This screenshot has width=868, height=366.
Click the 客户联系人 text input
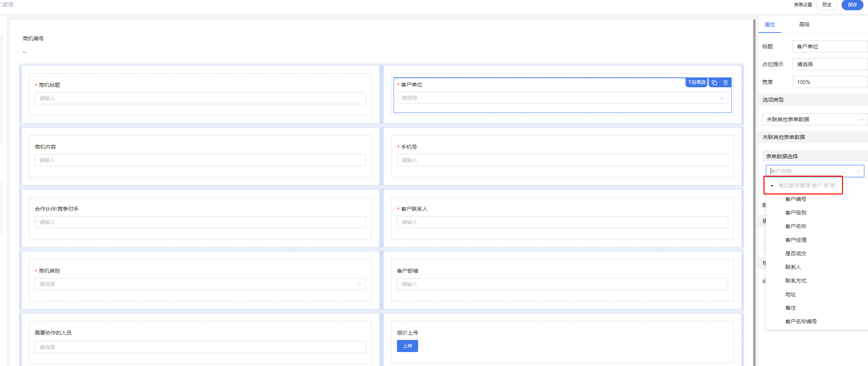(x=562, y=222)
